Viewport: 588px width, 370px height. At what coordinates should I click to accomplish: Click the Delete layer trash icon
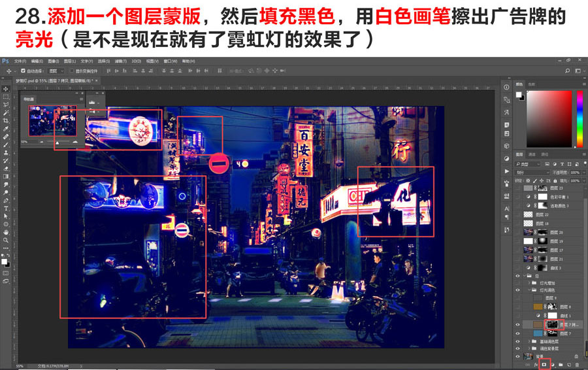pyautogui.click(x=577, y=364)
